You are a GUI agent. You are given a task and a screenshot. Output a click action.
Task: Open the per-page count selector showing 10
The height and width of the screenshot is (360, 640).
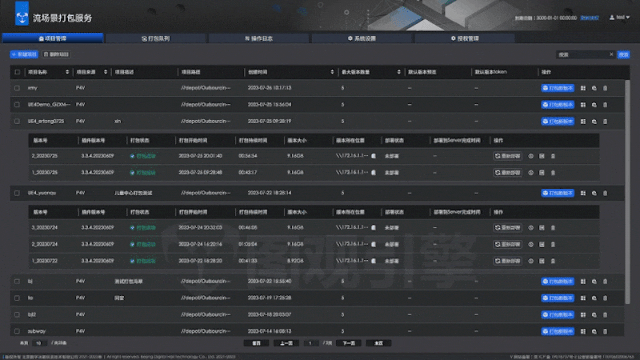point(39,343)
